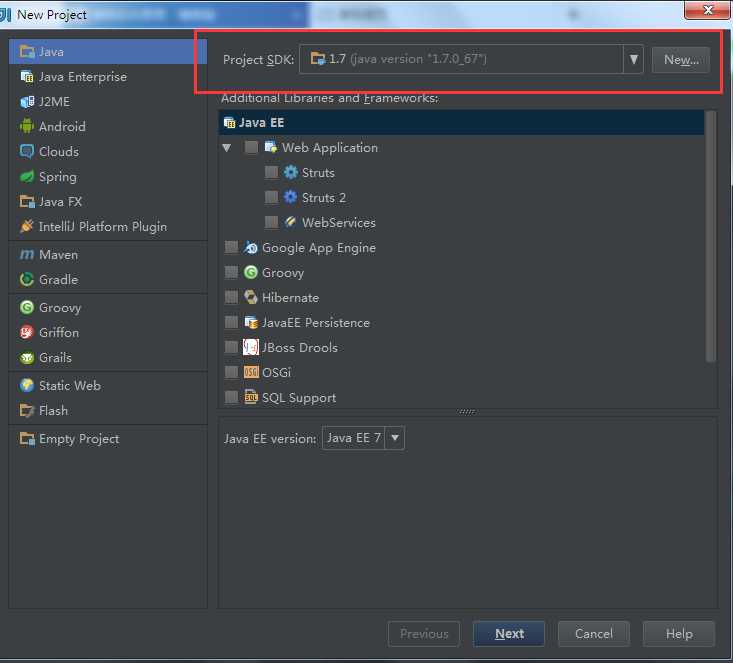Select the Grails icon
The width and height of the screenshot is (733, 663).
(x=27, y=358)
